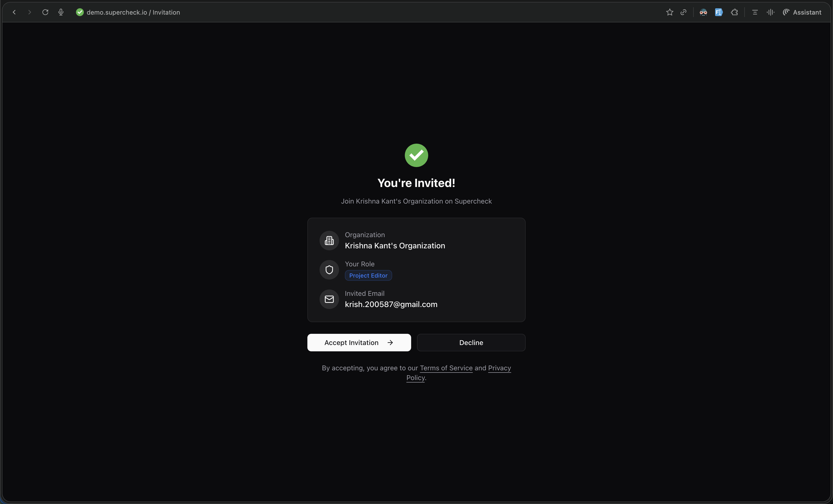Click the envelope icon beside Invited Email

coord(329,299)
